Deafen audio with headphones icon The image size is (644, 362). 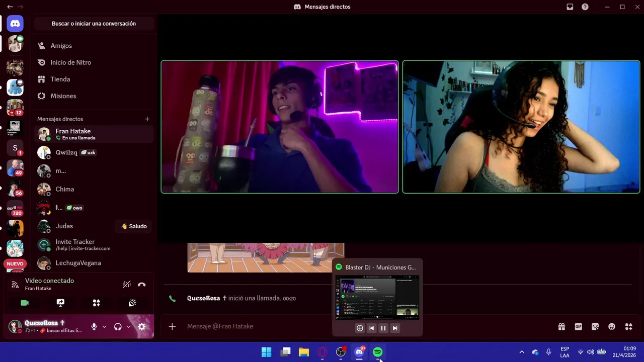click(118, 326)
